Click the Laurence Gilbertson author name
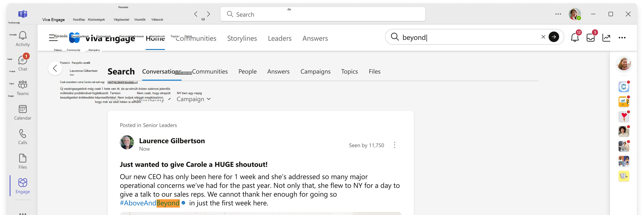Image resolution: width=644 pixels, height=215 pixels. point(172,141)
